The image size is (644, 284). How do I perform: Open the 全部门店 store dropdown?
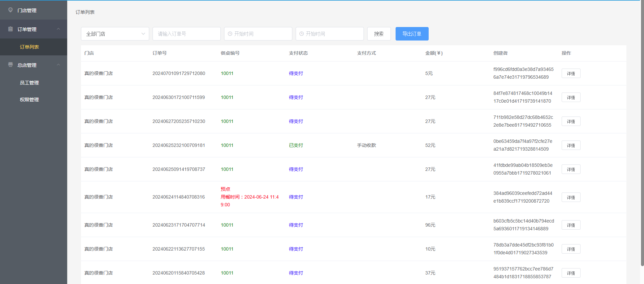click(x=115, y=34)
